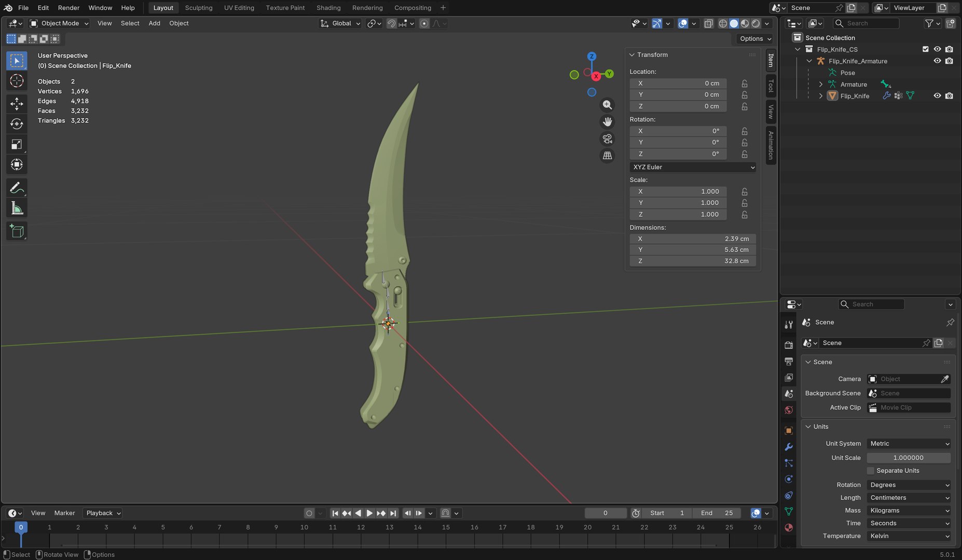
Task: Open the Render menu
Action: pyautogui.click(x=68, y=8)
